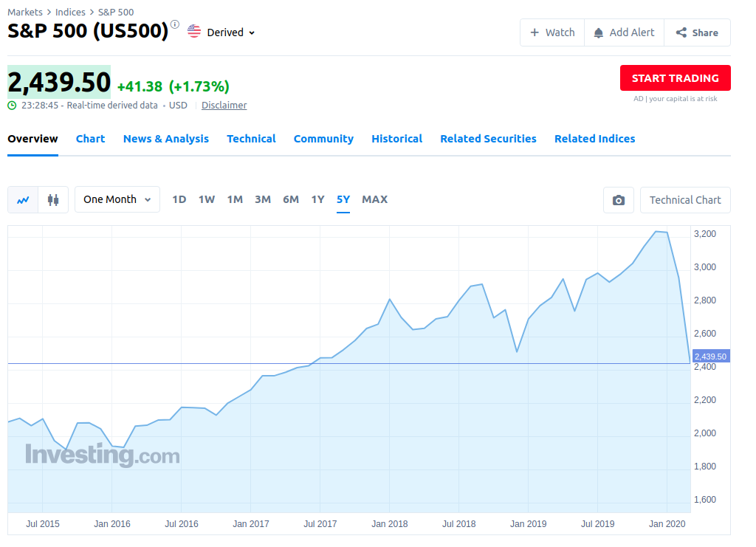Select the 1Y time range
756x547 pixels.
317,199
